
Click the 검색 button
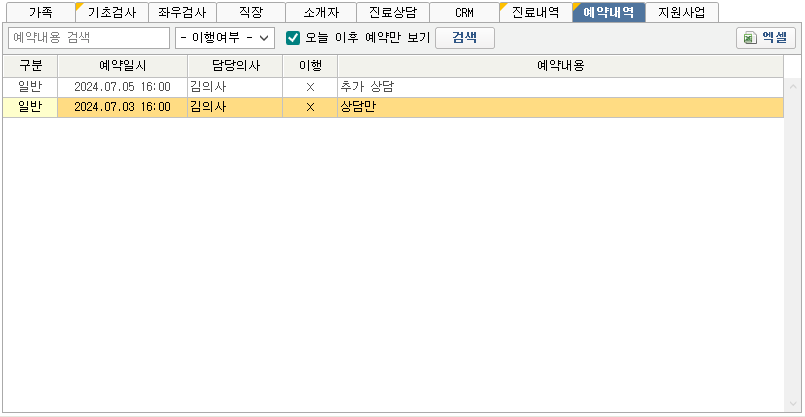[x=465, y=38]
